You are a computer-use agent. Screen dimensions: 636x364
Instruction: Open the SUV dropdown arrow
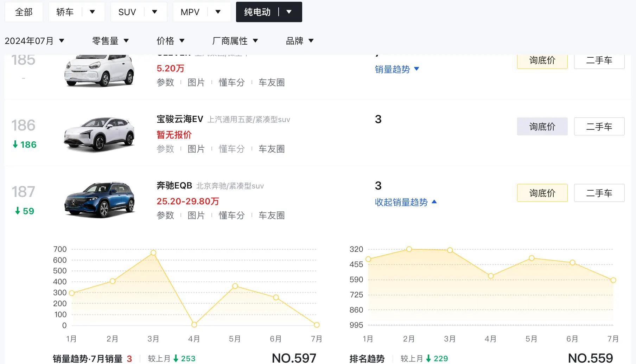coord(155,12)
